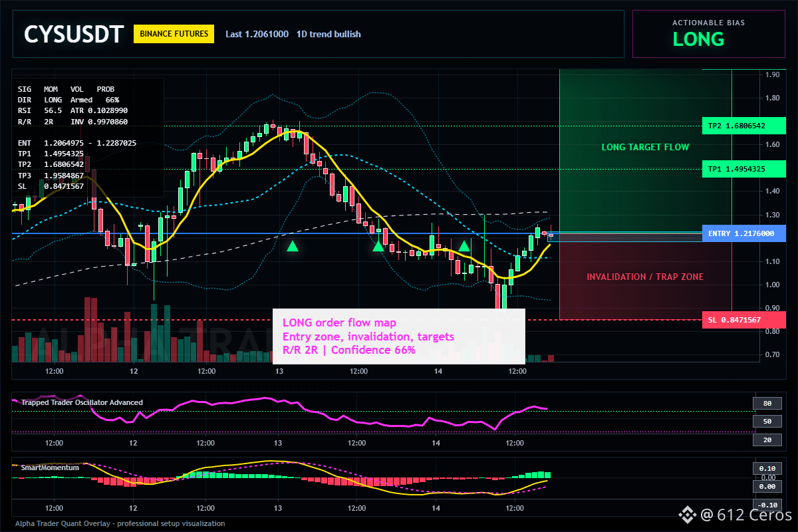Click the Trapped Trader Oscillator Advanced title

pos(82,402)
